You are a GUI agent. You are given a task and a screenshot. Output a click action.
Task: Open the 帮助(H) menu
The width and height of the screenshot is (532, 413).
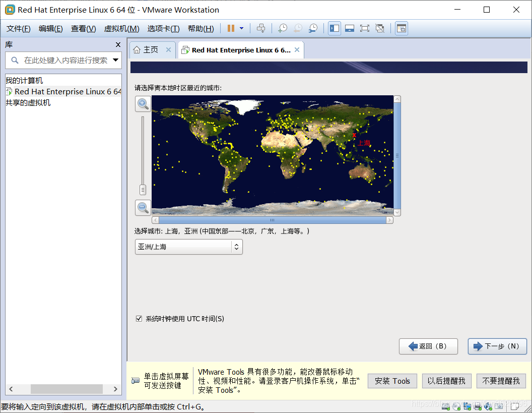201,29
